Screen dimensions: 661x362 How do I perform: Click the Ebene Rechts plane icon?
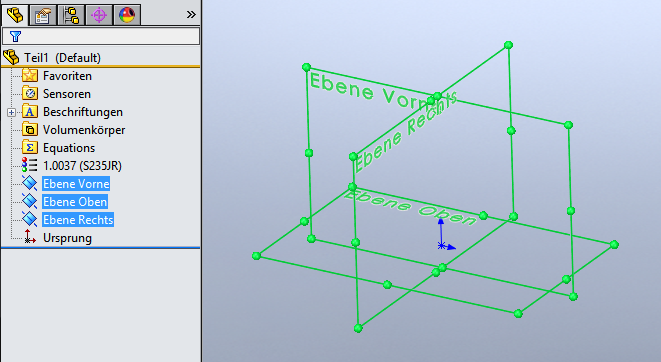[x=30, y=220]
